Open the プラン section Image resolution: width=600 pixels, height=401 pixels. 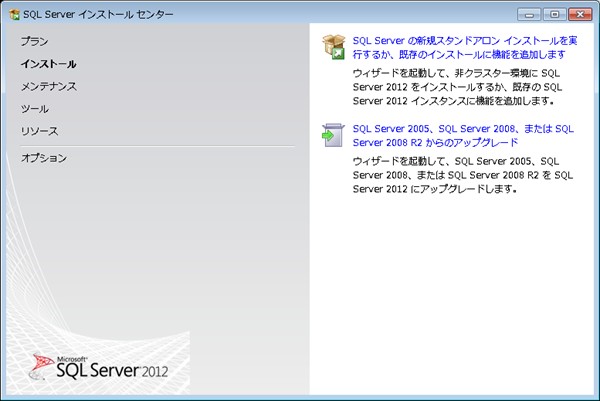coord(34,41)
